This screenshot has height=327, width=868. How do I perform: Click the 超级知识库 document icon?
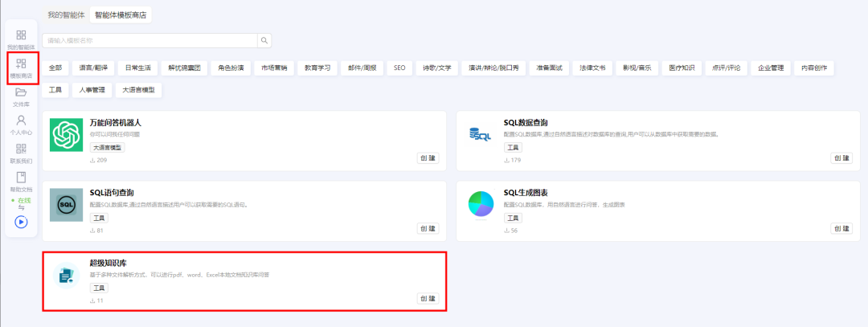pos(66,275)
